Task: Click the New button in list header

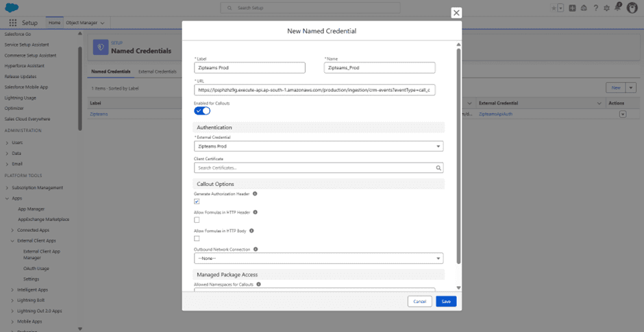Action: [616, 88]
